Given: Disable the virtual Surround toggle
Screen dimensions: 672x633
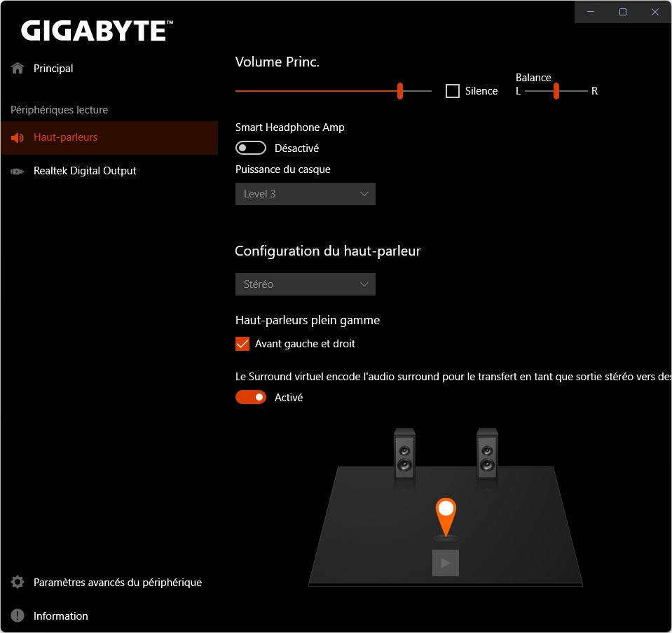Looking at the screenshot, I should tap(251, 398).
